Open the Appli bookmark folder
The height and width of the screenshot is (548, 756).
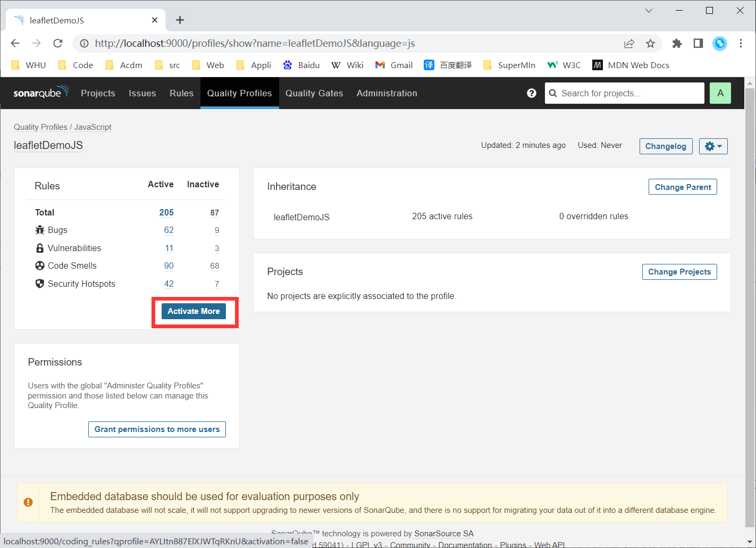(254, 65)
